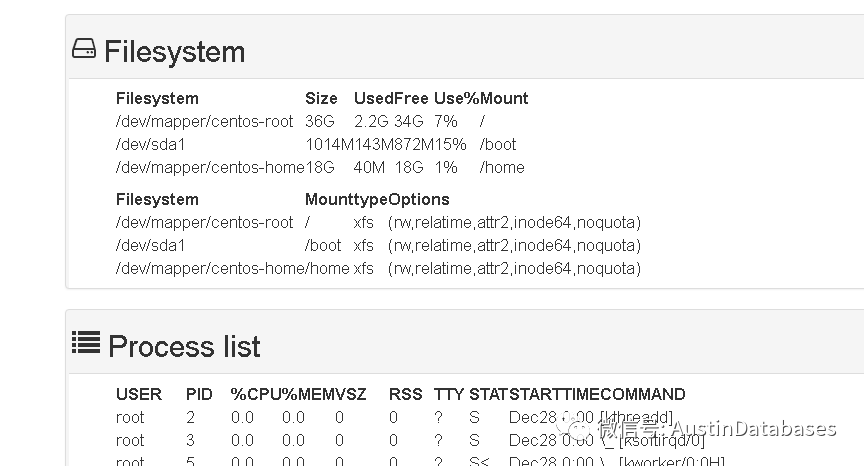Viewport: 864px width, 466px height.
Task: Click the USER column header
Action: [x=139, y=394]
